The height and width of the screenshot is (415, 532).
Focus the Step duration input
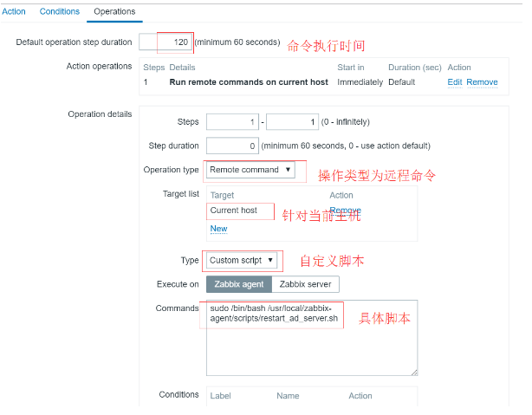[x=232, y=146]
